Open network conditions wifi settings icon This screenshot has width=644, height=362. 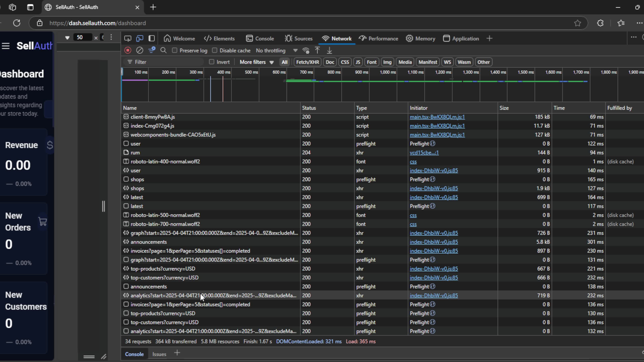click(x=306, y=50)
